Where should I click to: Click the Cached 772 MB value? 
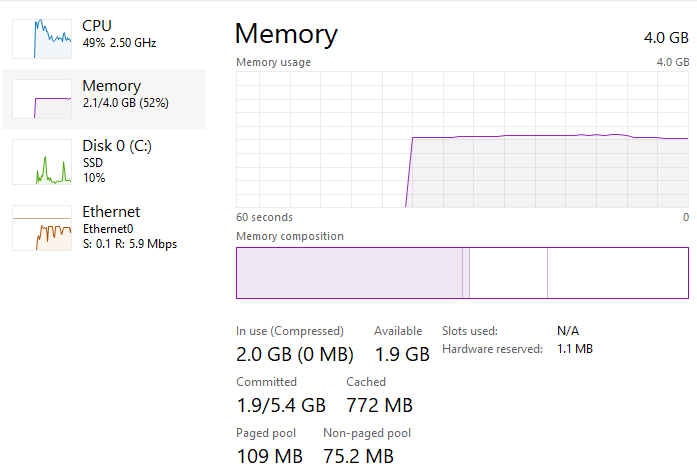pyautogui.click(x=379, y=405)
